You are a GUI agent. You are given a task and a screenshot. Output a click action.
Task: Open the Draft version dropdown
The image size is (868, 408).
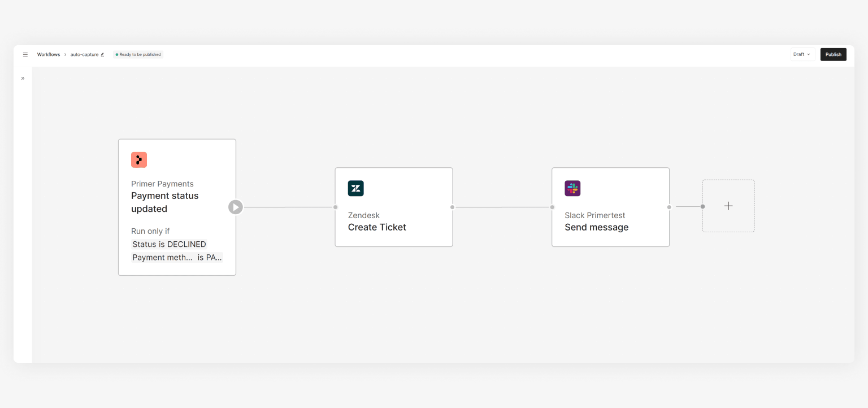pos(802,54)
